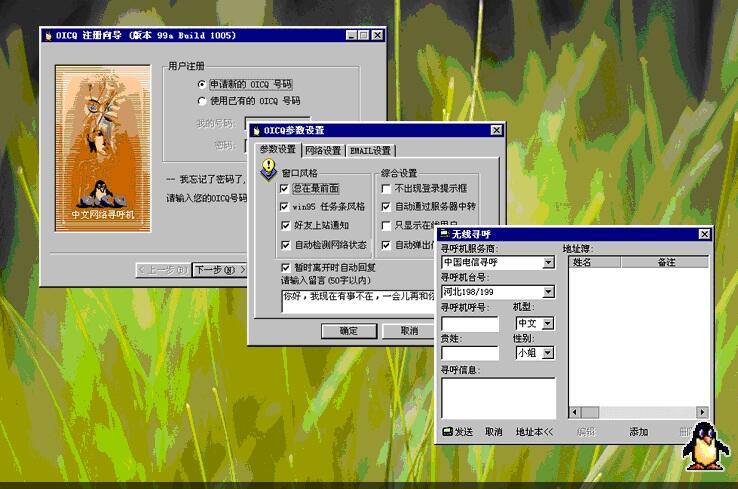
Task: Click 添加 button in address book
Action: (639, 432)
